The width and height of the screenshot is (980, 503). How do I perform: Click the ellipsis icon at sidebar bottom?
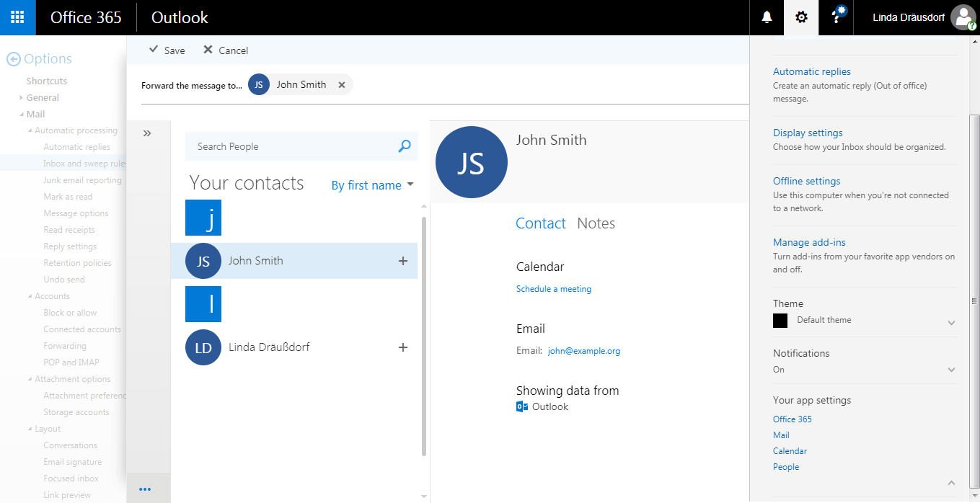coord(146,489)
